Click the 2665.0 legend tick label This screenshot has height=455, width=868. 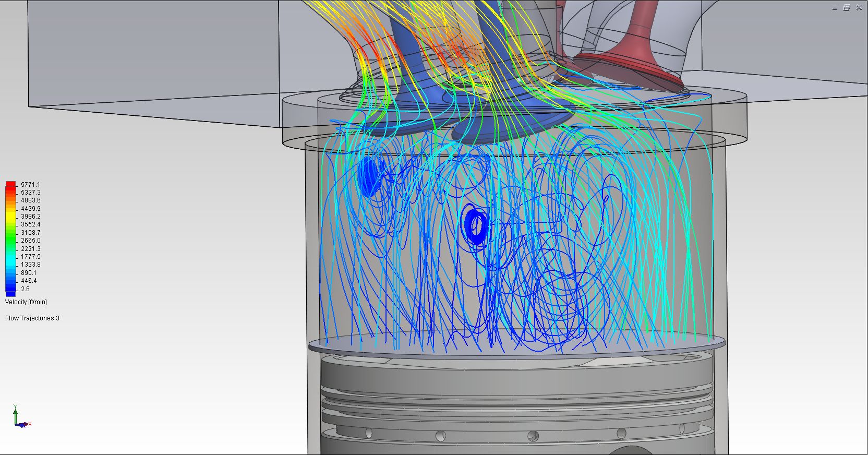coord(30,241)
